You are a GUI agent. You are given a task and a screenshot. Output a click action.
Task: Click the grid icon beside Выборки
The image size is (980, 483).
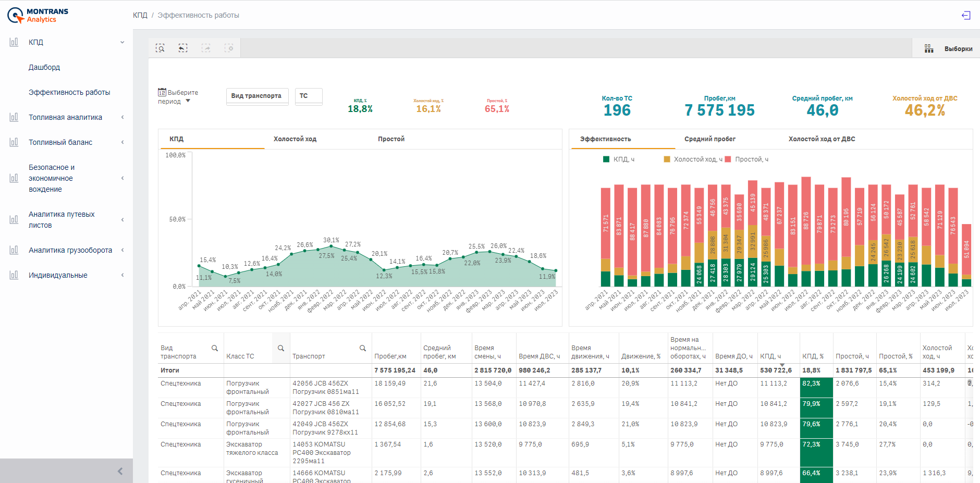pyautogui.click(x=929, y=48)
